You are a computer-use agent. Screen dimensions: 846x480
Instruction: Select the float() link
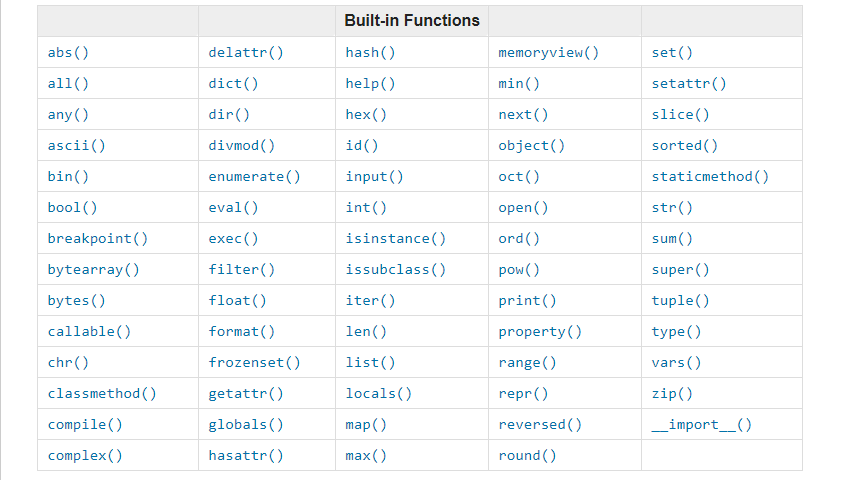(x=237, y=300)
